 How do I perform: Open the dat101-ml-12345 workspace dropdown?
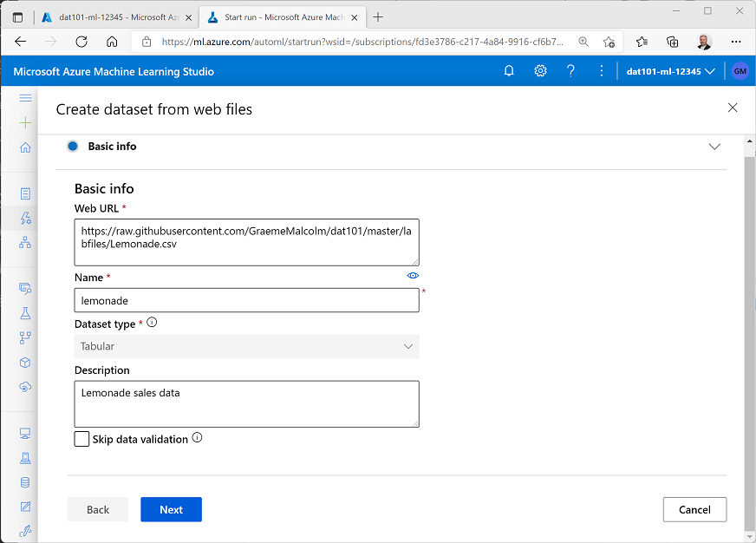click(x=669, y=70)
